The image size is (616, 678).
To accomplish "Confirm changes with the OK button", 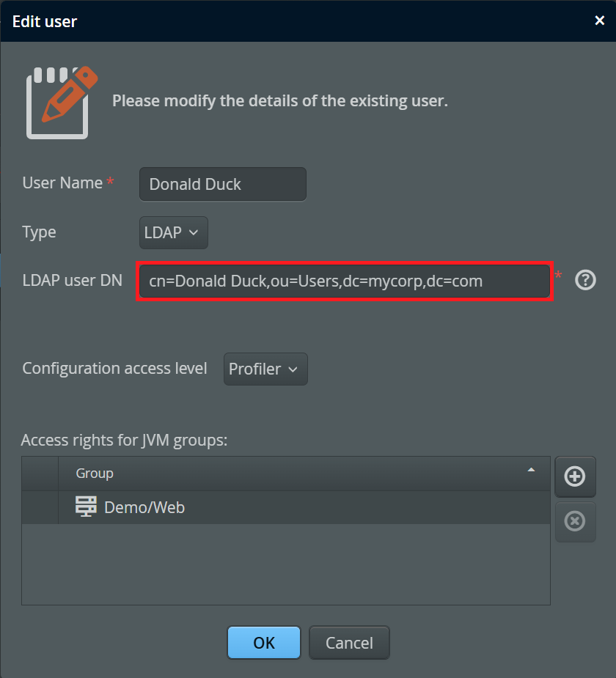I will click(x=263, y=643).
